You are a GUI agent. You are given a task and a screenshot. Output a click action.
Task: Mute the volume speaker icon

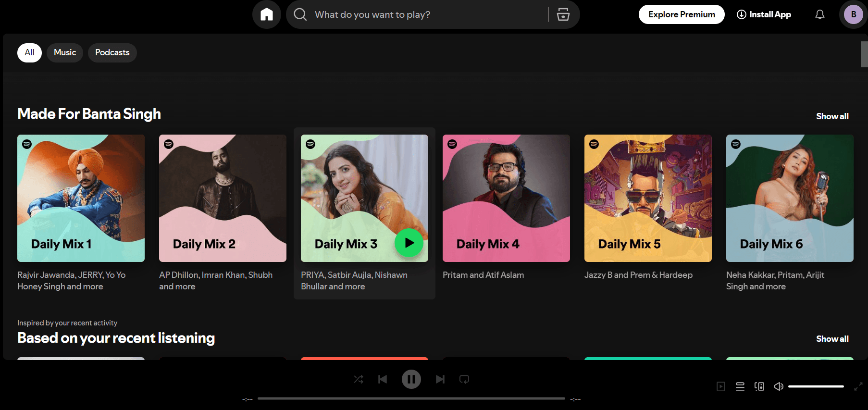coord(779,386)
